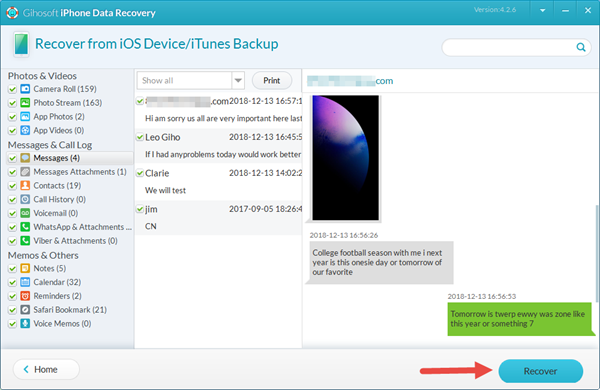The image size is (600, 390).
Task: Click the Viber phone icon
Action: tap(25, 240)
